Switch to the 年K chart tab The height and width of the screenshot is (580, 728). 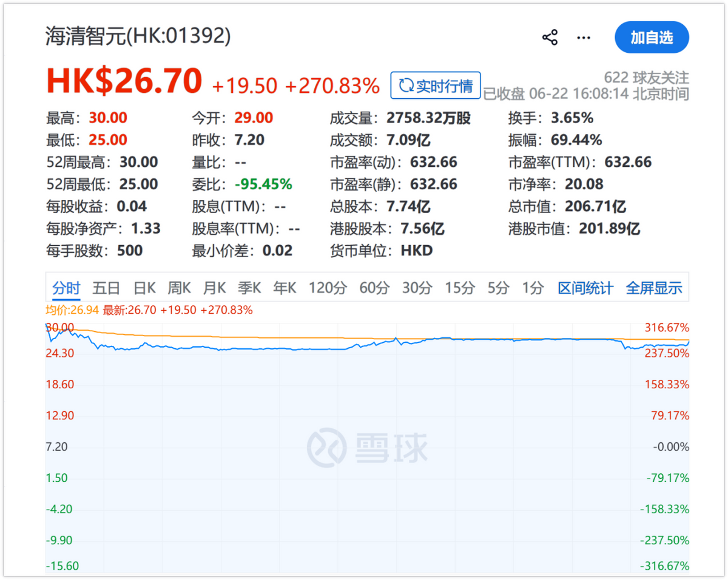click(x=285, y=288)
